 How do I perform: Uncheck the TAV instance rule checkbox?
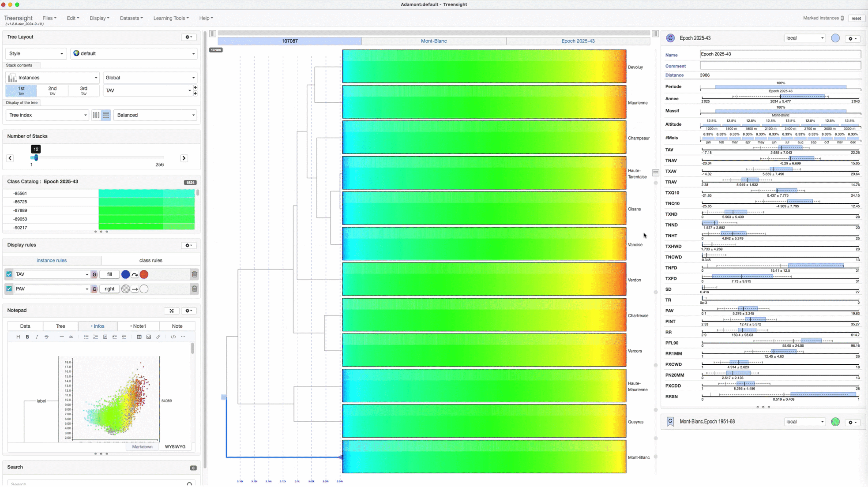click(9, 274)
